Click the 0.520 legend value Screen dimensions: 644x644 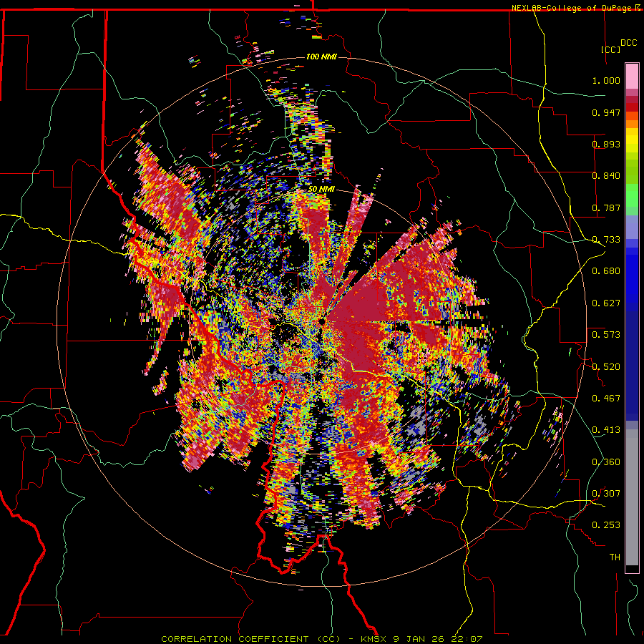[x=606, y=367]
